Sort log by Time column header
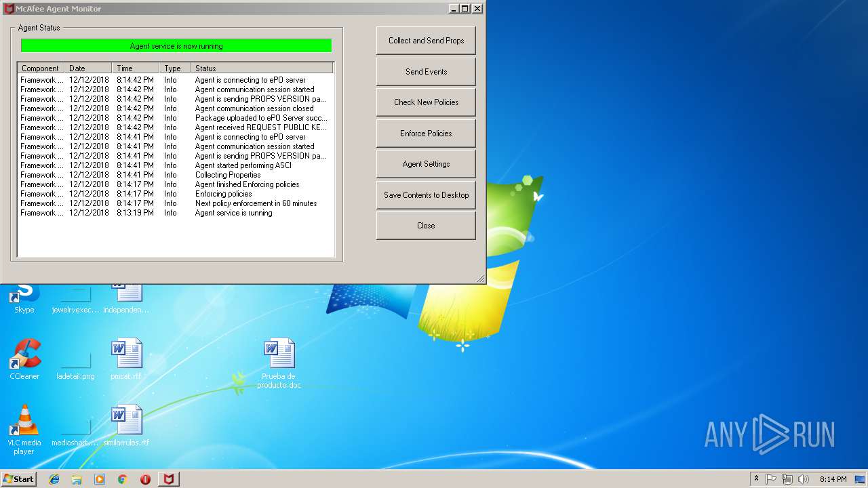Viewport: 868px width, 488px height. tap(136, 68)
